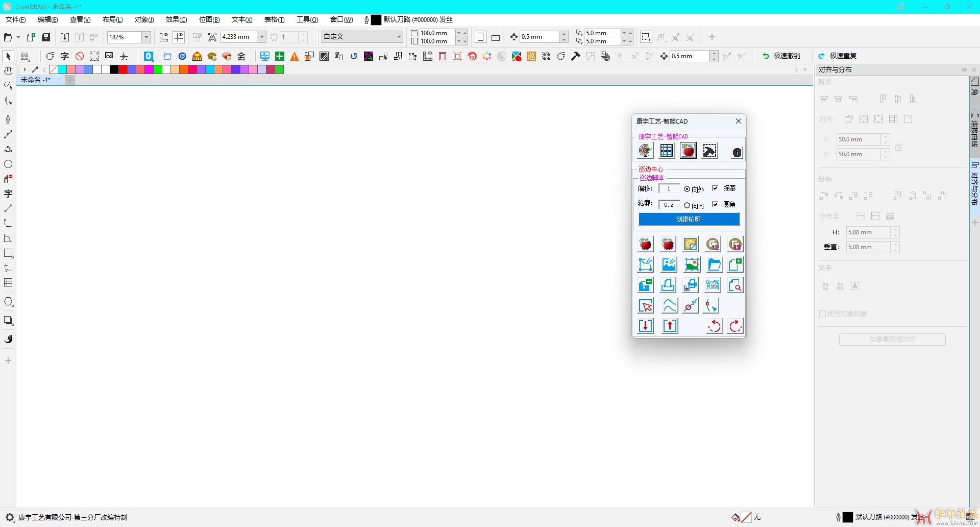Select the Pan hand tool
Image resolution: width=980 pixels, height=527 pixels.
pyautogui.click(x=8, y=71)
